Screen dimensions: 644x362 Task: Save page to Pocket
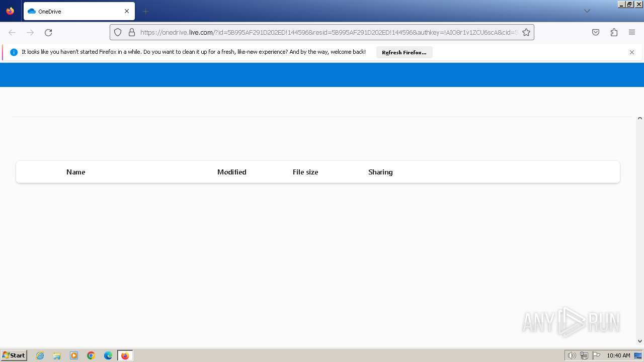click(596, 32)
